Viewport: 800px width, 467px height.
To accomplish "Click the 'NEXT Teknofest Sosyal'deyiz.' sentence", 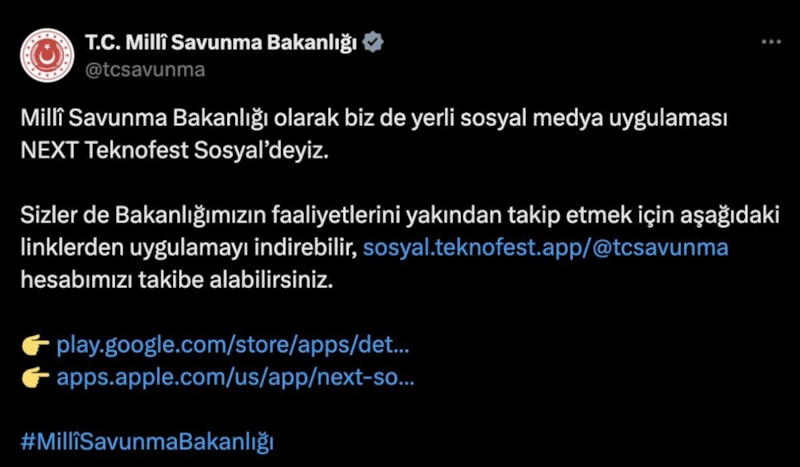I will point(174,151).
